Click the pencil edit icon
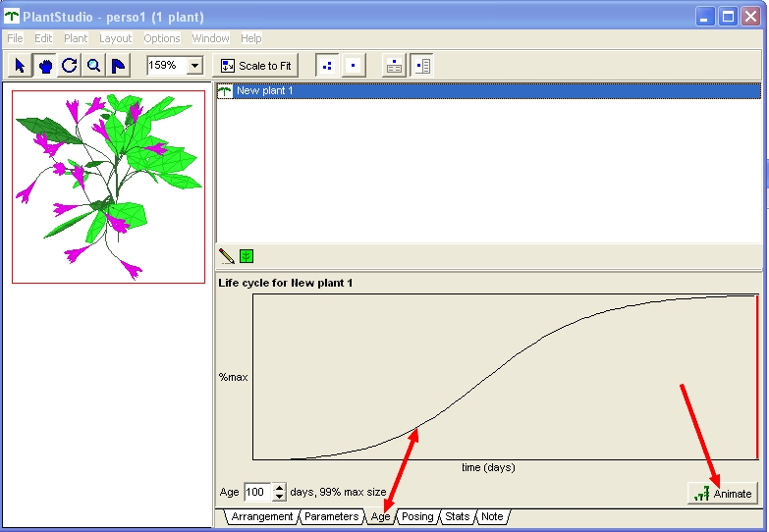Image resolution: width=769 pixels, height=532 pixels. tap(227, 256)
